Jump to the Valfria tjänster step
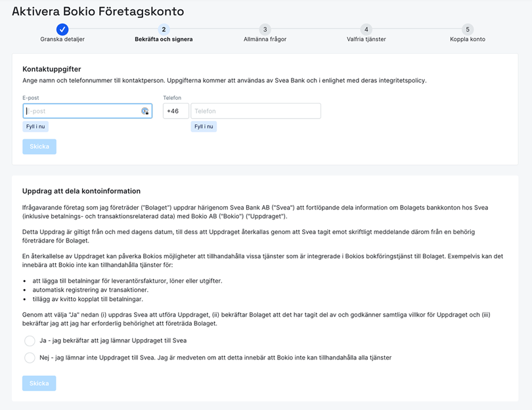 [366, 39]
